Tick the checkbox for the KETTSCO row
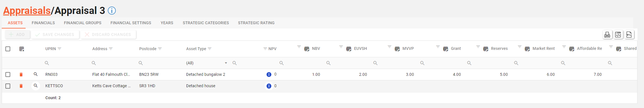Image resolution: width=644 pixels, height=108 pixels. click(x=8, y=86)
